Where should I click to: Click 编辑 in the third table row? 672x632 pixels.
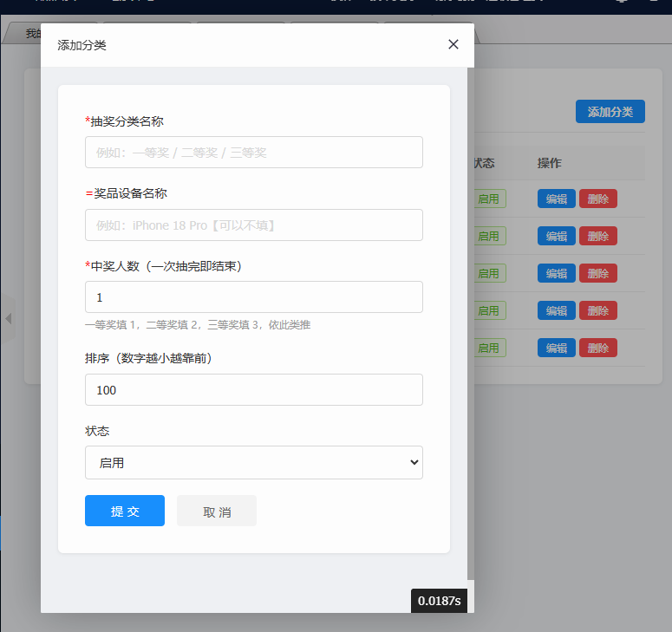557,273
